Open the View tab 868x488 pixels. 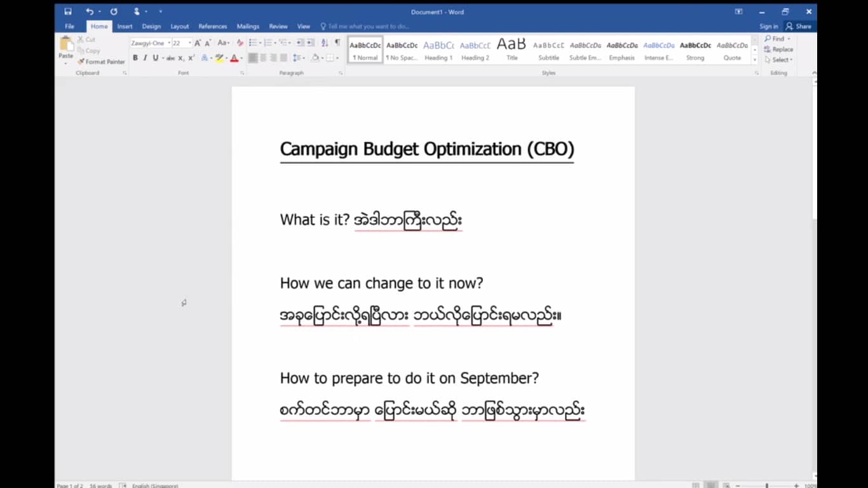[x=304, y=26]
